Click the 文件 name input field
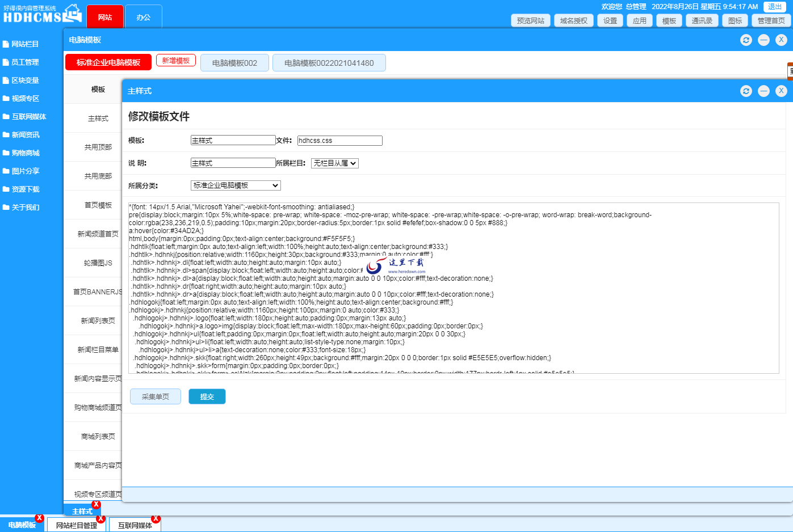Viewport: 793px width, 532px height. [339, 141]
